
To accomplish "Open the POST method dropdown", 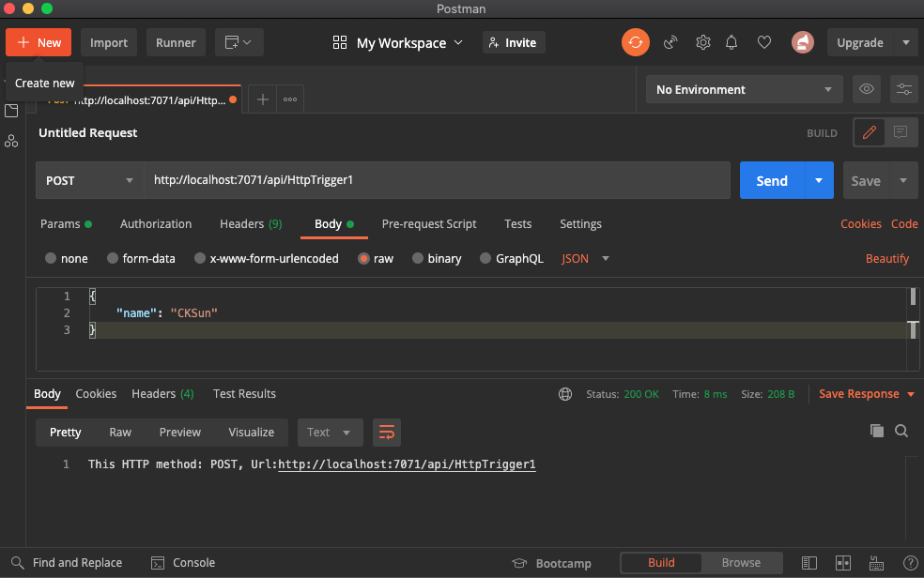I will (x=89, y=180).
